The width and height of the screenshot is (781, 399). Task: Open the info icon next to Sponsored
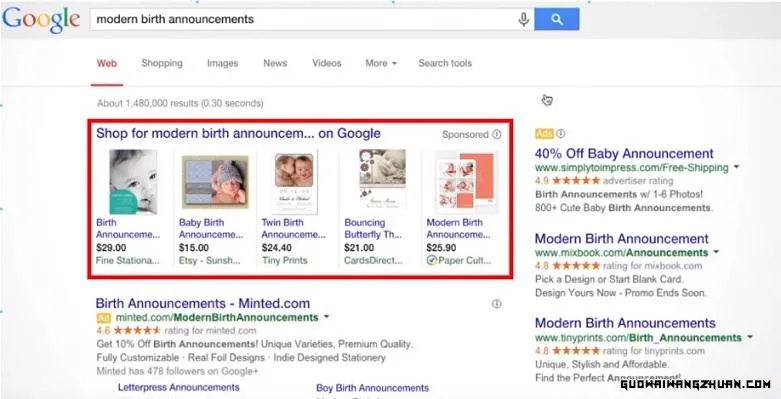(x=497, y=134)
